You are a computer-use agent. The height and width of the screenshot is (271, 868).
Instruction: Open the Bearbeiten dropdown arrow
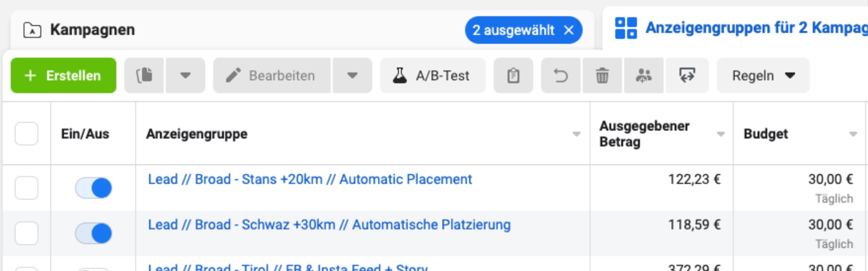(x=352, y=75)
